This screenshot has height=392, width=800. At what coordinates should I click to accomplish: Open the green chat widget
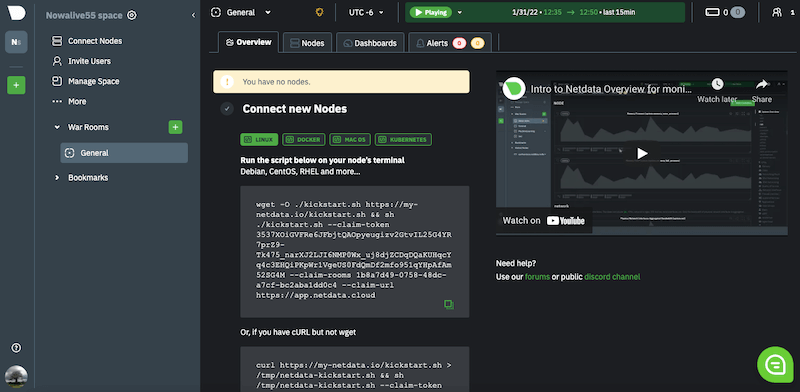coord(775,364)
